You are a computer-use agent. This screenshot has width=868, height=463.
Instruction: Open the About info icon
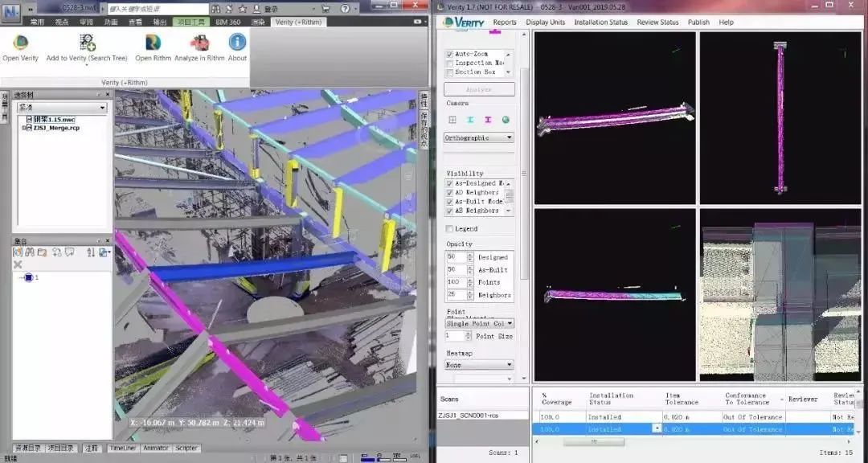click(x=237, y=43)
